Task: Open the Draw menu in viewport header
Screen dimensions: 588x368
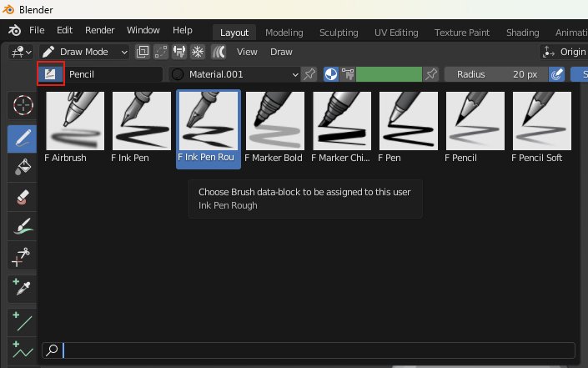Action: click(x=281, y=52)
